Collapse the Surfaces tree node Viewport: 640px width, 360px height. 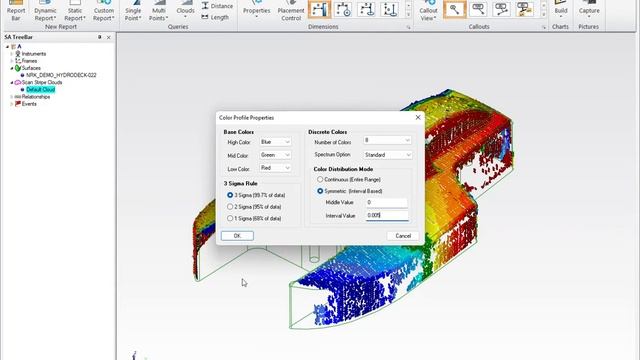tap(11, 68)
